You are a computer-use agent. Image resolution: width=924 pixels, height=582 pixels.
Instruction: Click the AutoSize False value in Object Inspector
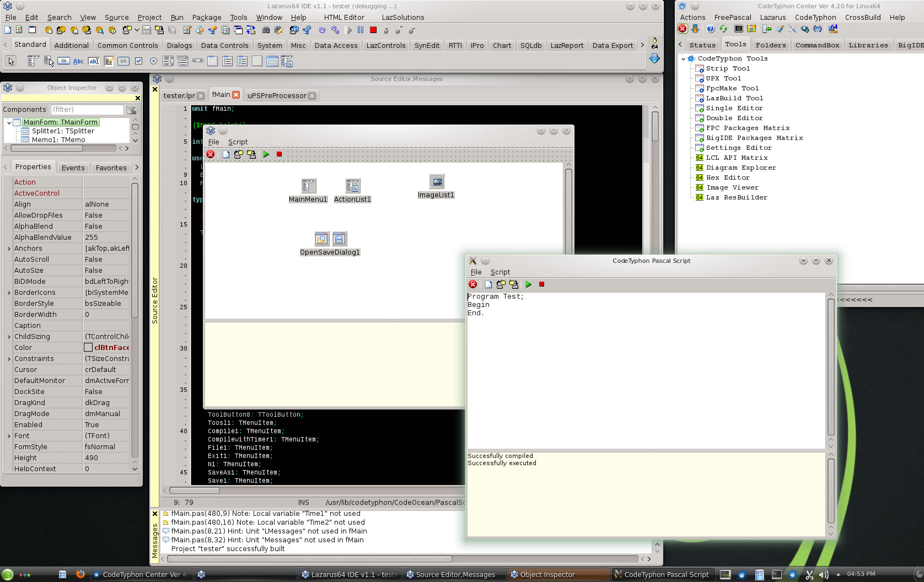click(x=106, y=270)
